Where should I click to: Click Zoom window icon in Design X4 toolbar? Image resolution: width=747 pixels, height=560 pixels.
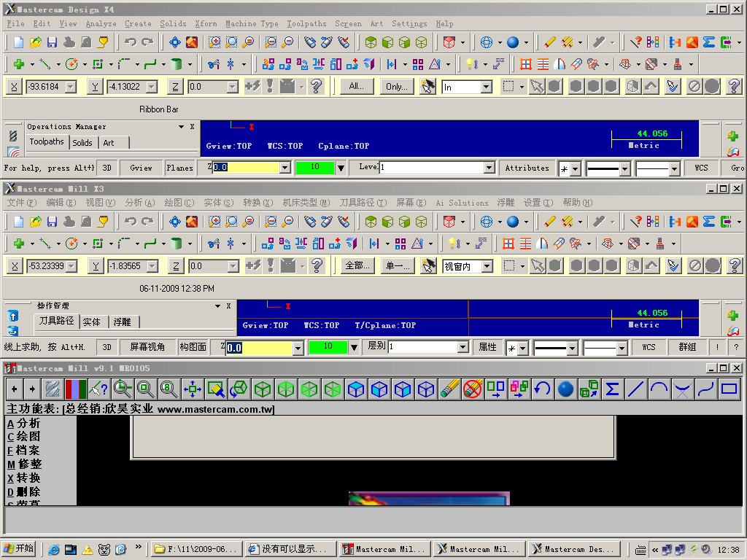214,42
